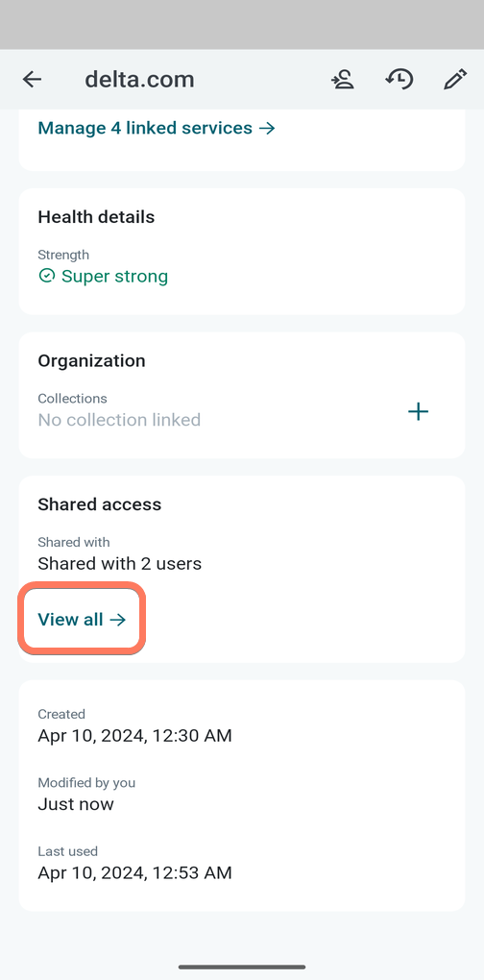The width and height of the screenshot is (484, 980).
Task: Tap the bottom home gesture bar
Action: coord(242,967)
